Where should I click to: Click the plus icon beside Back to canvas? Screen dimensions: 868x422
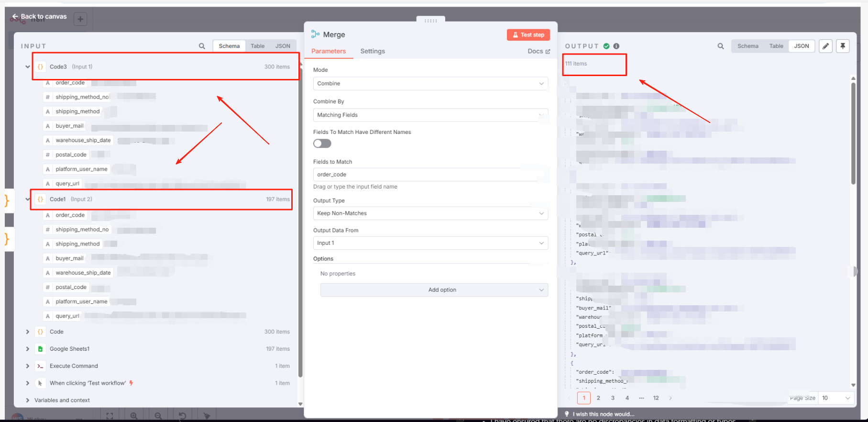(x=80, y=19)
